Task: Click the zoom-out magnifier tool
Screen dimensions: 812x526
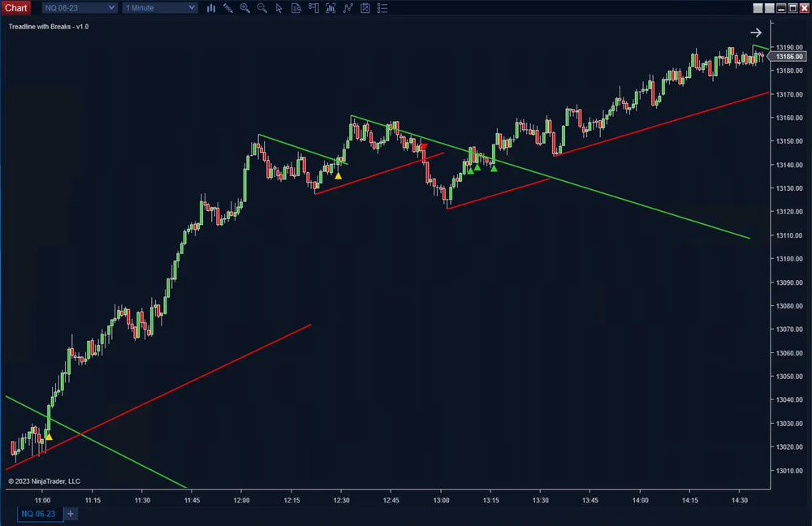Action: tap(261, 8)
